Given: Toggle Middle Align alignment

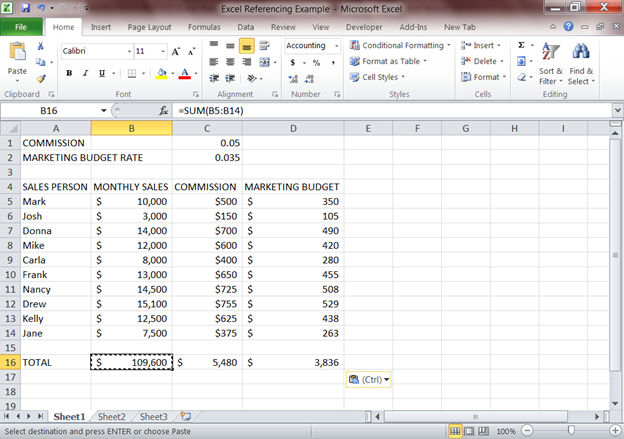Looking at the screenshot, I should click(230, 46).
